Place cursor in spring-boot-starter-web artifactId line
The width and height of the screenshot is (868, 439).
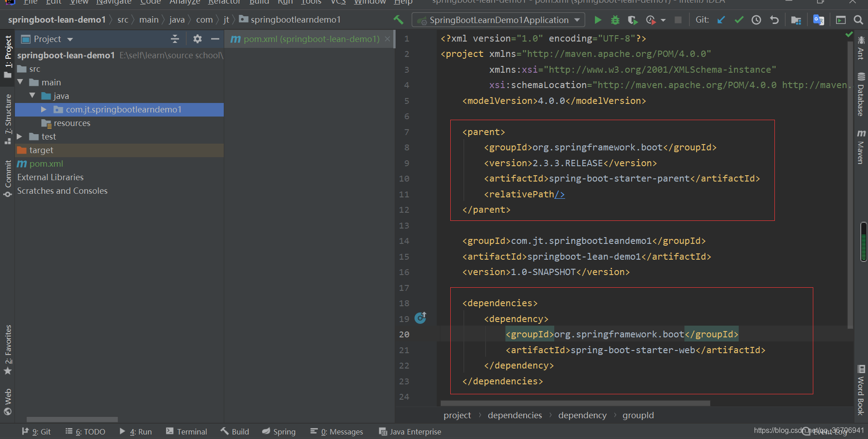coord(635,350)
